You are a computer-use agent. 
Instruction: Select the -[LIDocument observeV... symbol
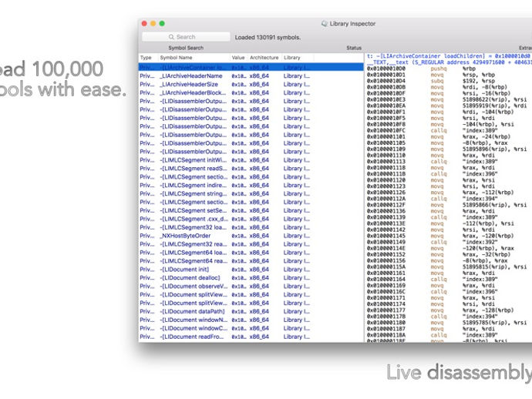pos(251,286)
